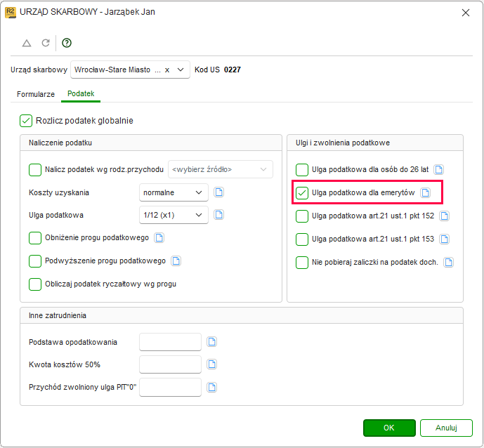Clear the Urząd skarbowy selection with the x
This screenshot has width=484, height=448.
click(x=167, y=70)
